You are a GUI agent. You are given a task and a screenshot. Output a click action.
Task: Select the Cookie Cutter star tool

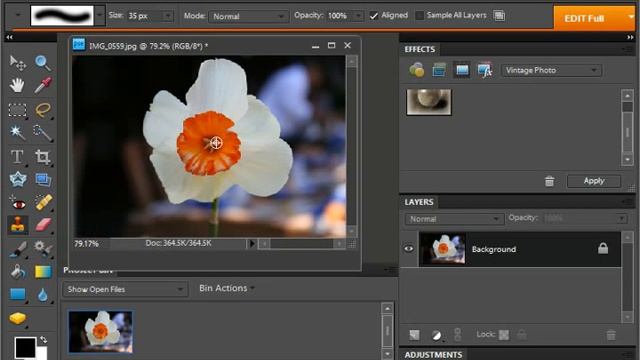[x=18, y=179]
